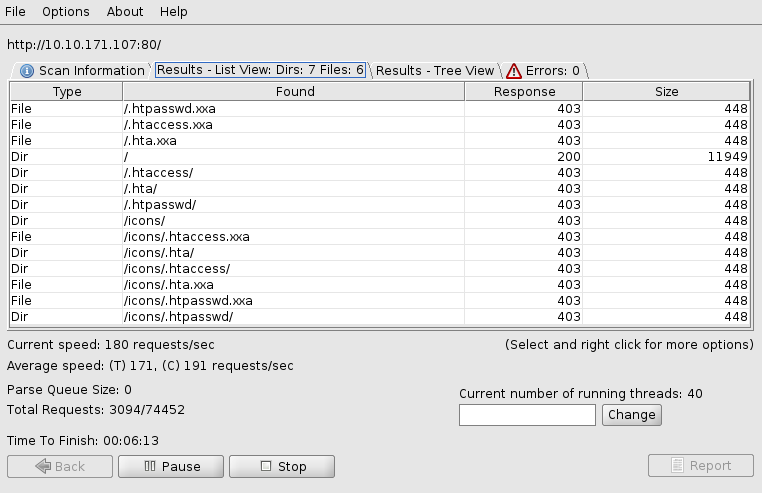762x493 pixels.
Task: Click the Change threads button
Action: (631, 415)
